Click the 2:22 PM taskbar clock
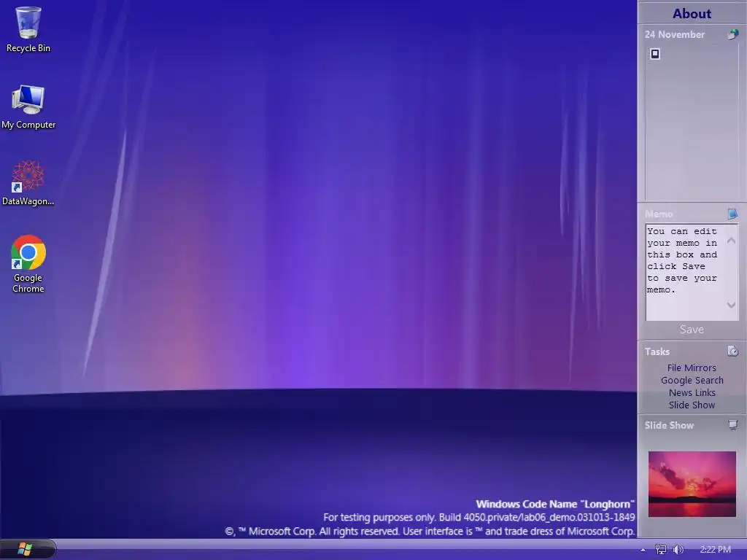The width and height of the screenshot is (747, 560). (715, 550)
